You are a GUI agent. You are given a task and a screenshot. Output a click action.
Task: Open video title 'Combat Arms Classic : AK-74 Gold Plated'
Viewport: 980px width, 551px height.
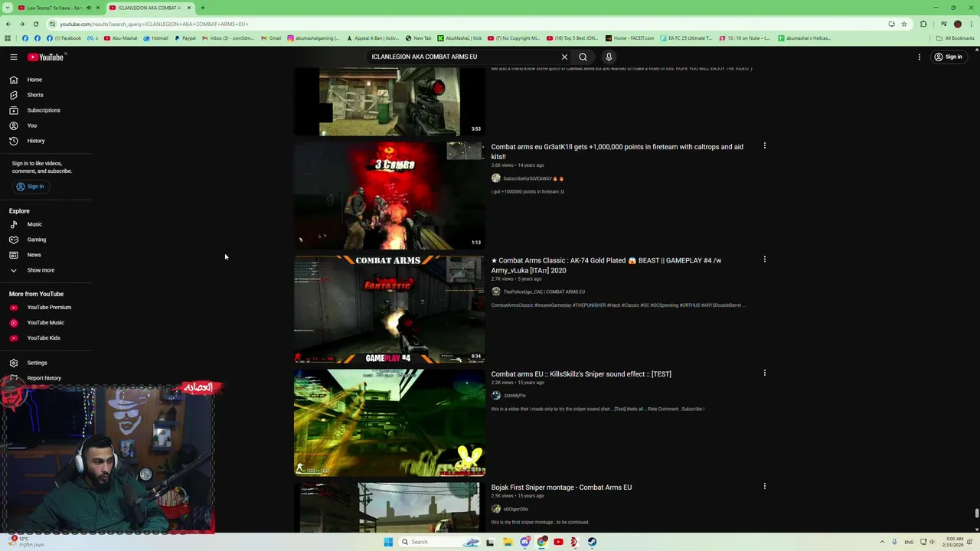click(x=606, y=266)
